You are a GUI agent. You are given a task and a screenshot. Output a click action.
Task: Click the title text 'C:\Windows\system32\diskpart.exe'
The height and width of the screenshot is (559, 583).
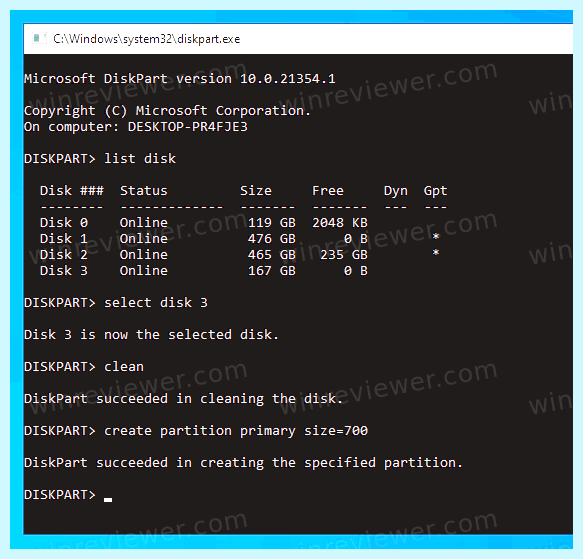146,39
